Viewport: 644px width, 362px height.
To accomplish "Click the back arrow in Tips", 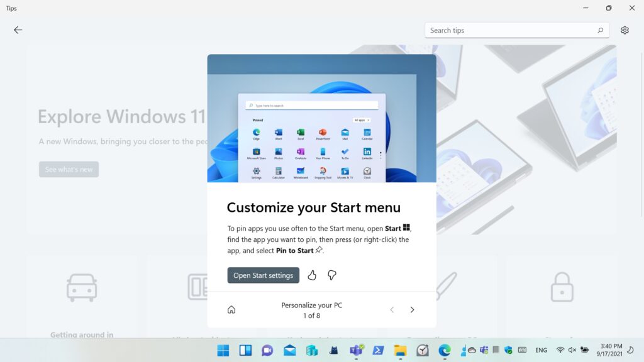I will coord(18,30).
